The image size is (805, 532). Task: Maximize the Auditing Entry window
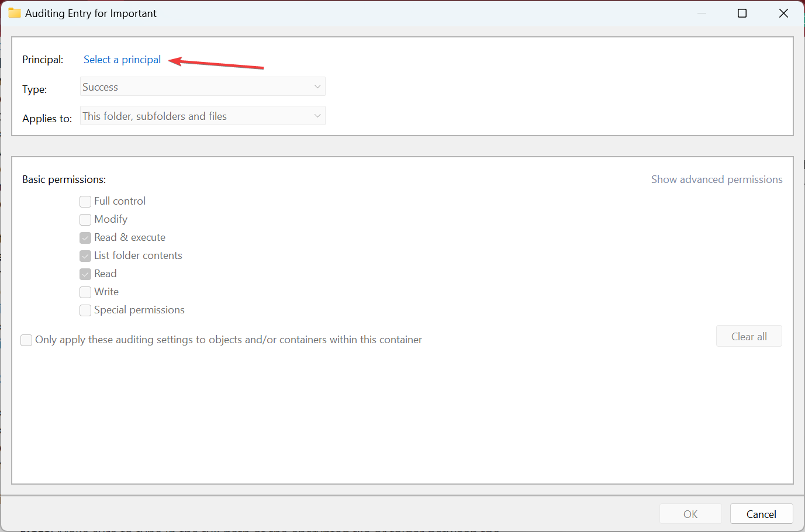click(x=742, y=13)
